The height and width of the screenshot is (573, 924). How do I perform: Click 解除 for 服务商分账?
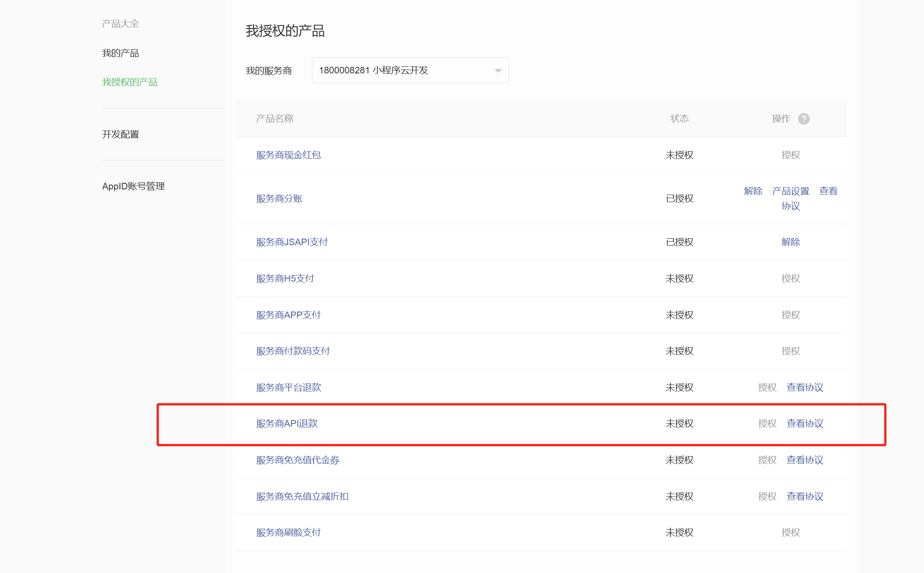(x=753, y=191)
